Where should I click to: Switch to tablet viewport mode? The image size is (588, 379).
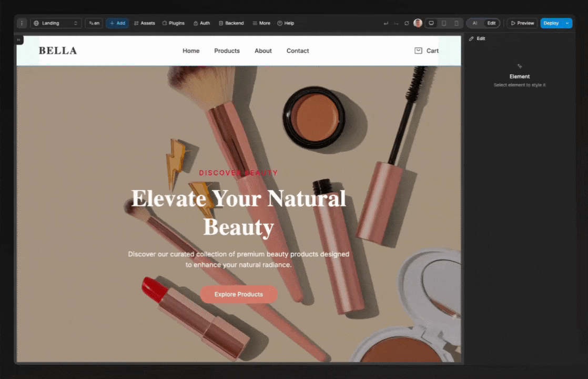444,23
